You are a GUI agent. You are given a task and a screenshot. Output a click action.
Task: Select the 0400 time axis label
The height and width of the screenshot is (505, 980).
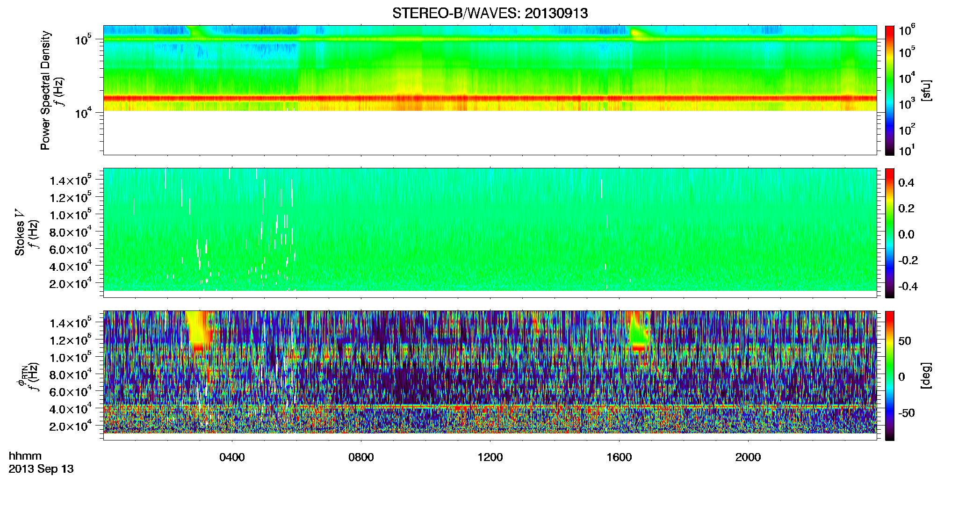point(232,457)
